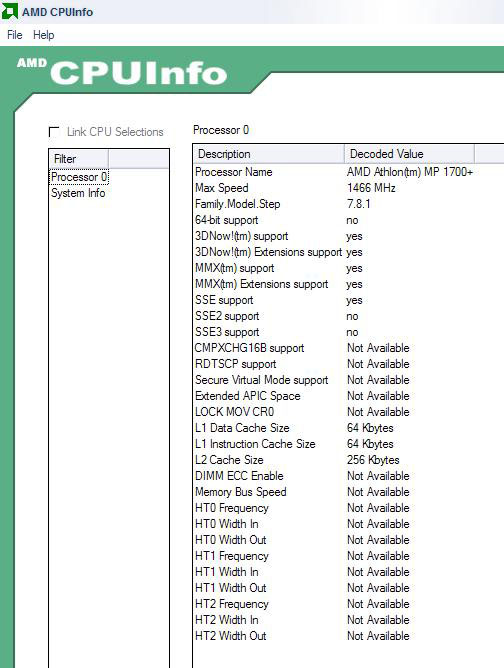The width and height of the screenshot is (504, 668).
Task: Click the Filter column header
Action: 79,159
